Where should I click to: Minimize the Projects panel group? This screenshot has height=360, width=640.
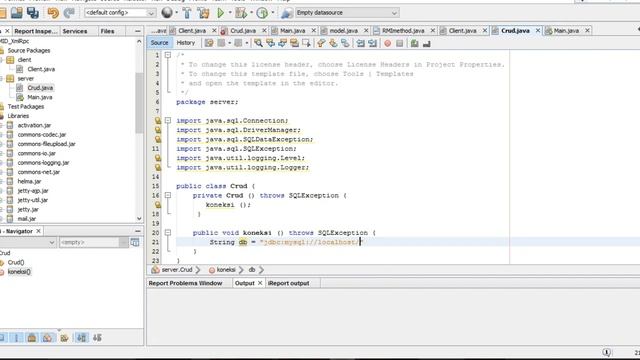pos(138,31)
